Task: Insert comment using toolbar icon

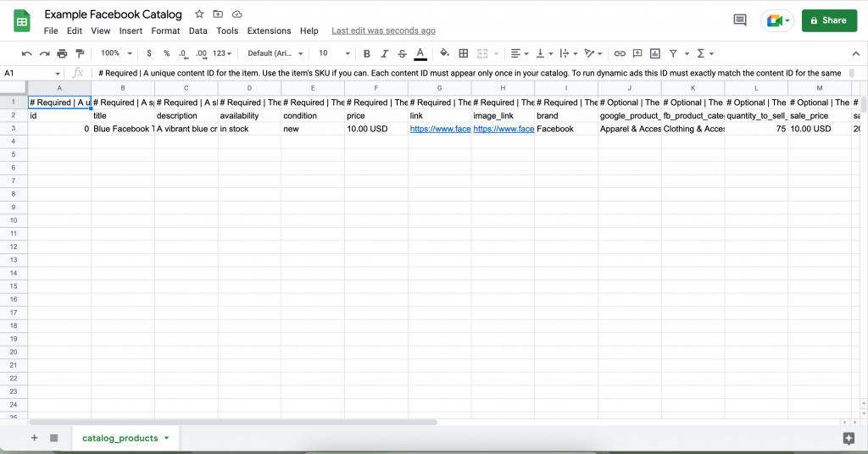Action: click(x=637, y=53)
